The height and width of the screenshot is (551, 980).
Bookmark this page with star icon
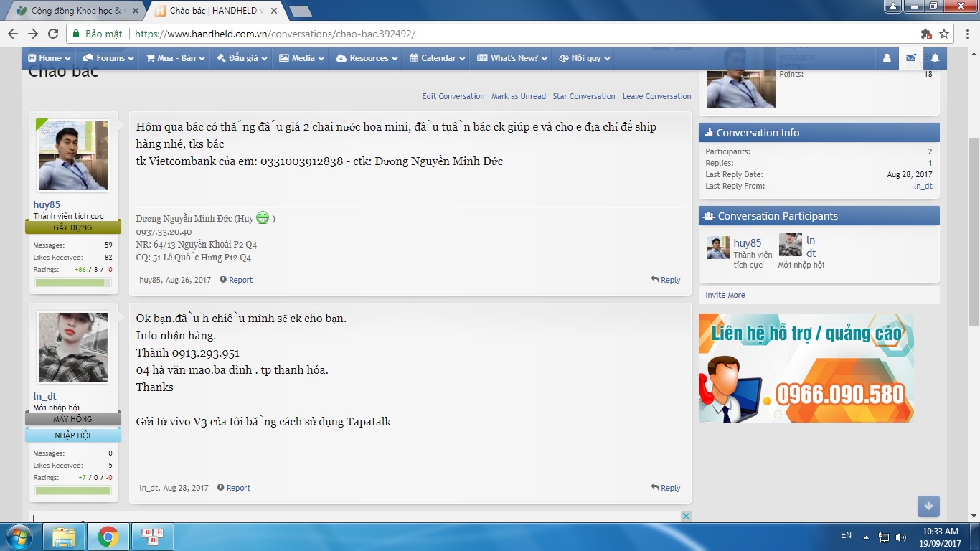click(944, 34)
